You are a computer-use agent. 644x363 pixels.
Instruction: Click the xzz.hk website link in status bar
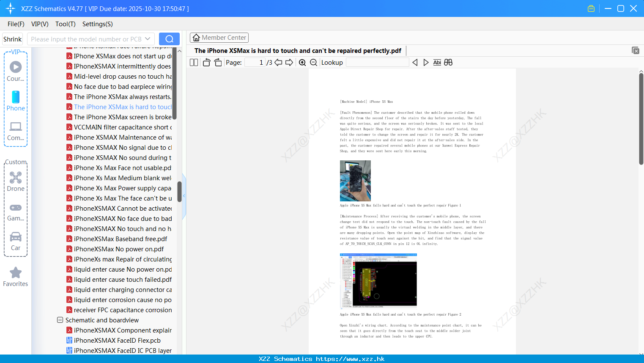(350, 359)
